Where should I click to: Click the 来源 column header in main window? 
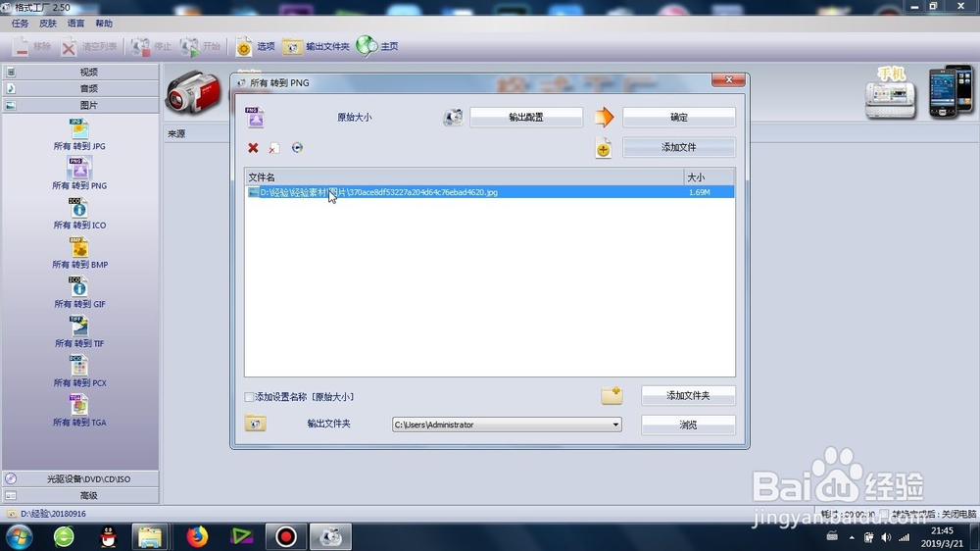(176, 134)
